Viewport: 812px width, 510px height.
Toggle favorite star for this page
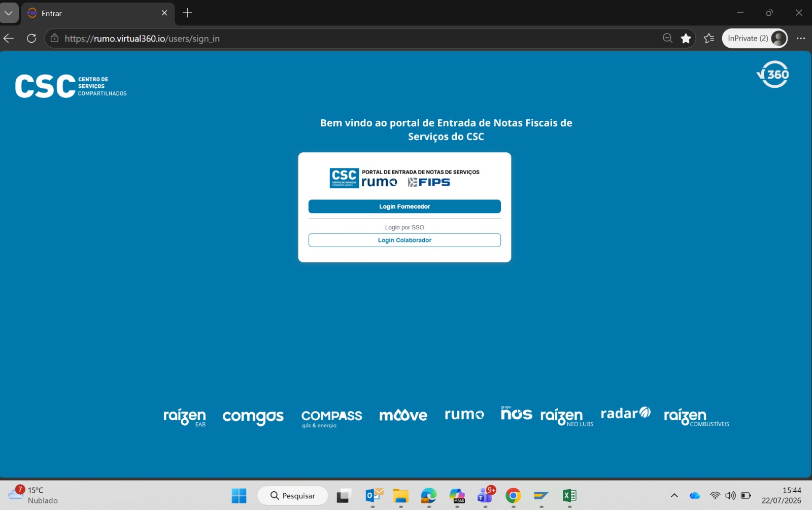tap(686, 39)
